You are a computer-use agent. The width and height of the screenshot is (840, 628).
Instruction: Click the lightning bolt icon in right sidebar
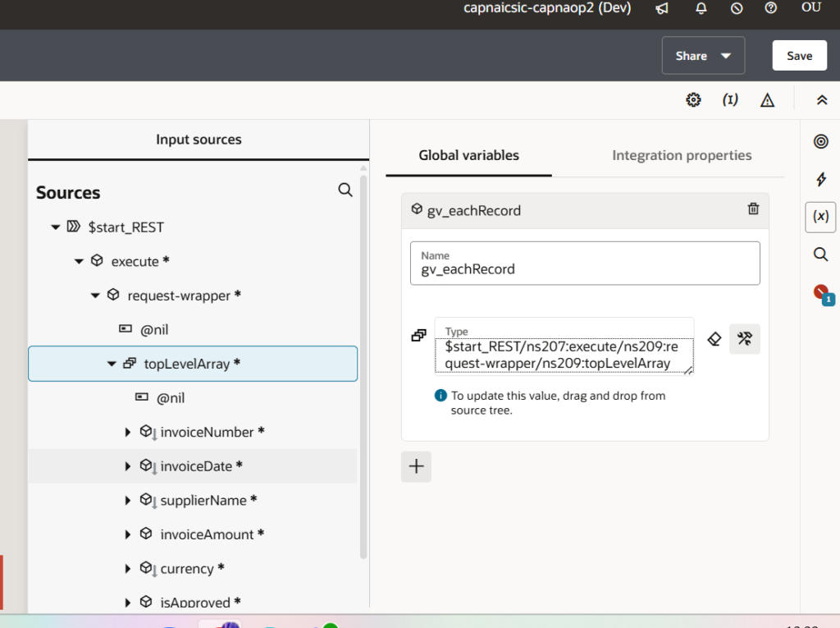tap(820, 180)
